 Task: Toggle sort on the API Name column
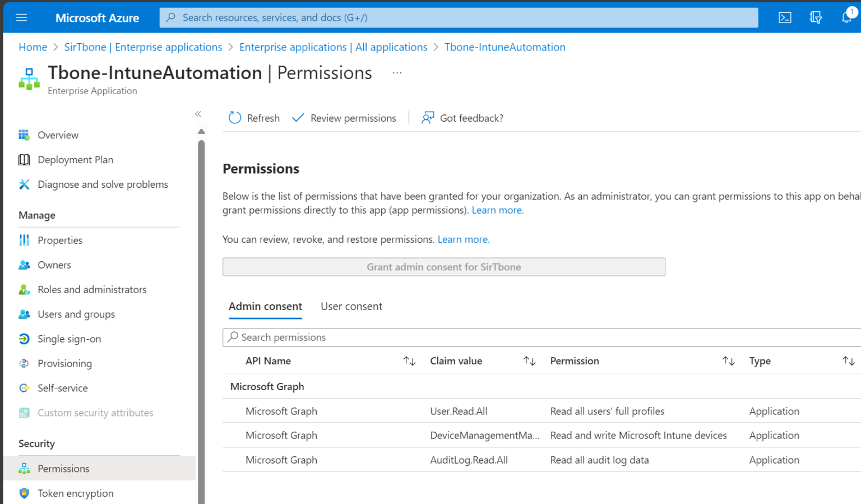click(409, 360)
